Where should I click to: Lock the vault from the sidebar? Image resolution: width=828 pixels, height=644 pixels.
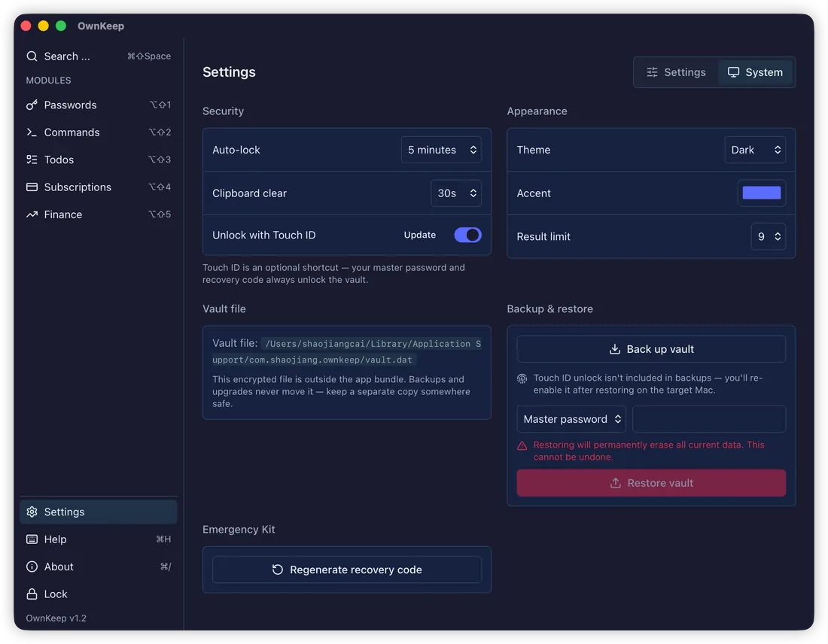pos(98,594)
